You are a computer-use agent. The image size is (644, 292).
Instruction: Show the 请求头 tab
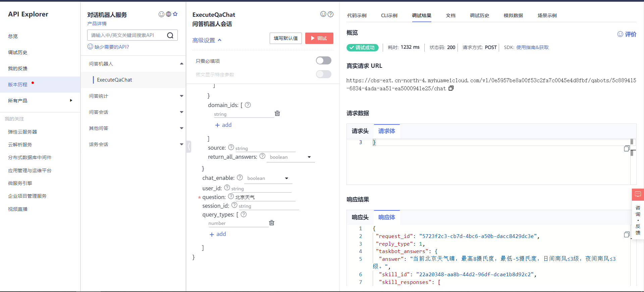coord(360,131)
